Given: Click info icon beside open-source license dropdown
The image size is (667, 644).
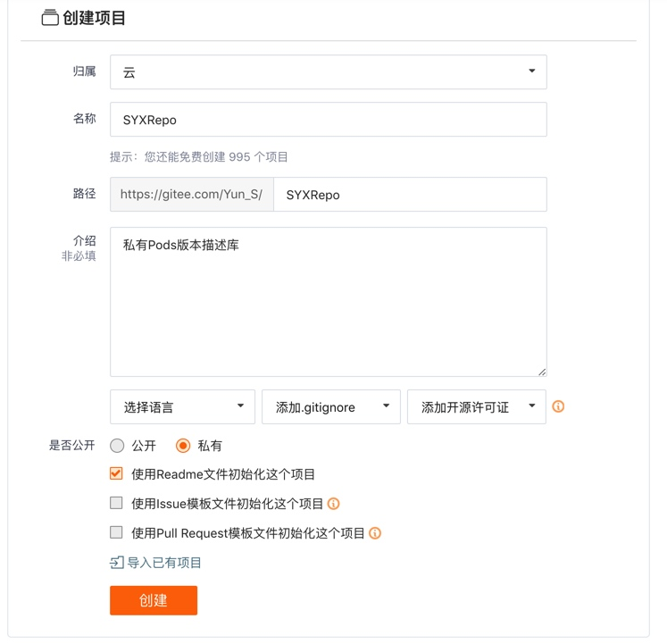Looking at the screenshot, I should point(558,406).
